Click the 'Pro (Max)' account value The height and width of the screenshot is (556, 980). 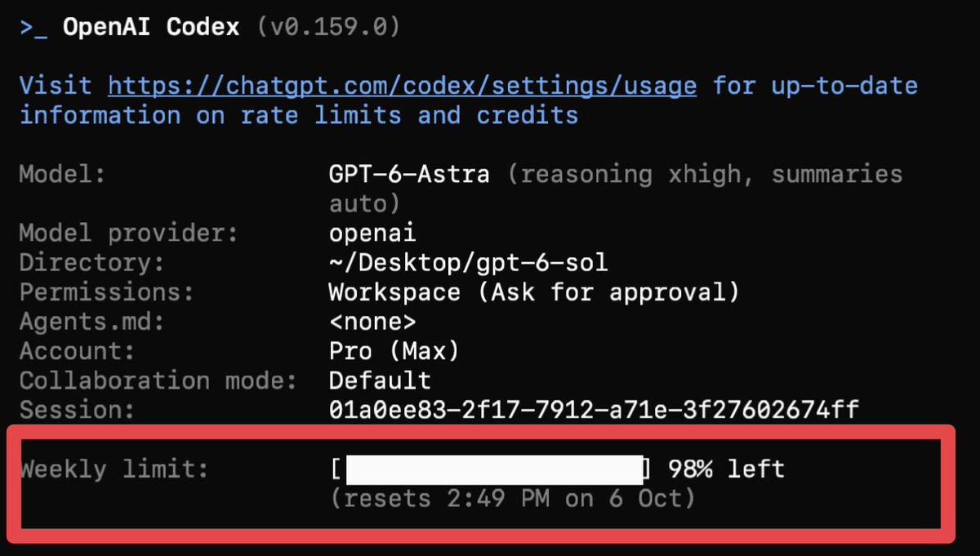[x=394, y=351]
